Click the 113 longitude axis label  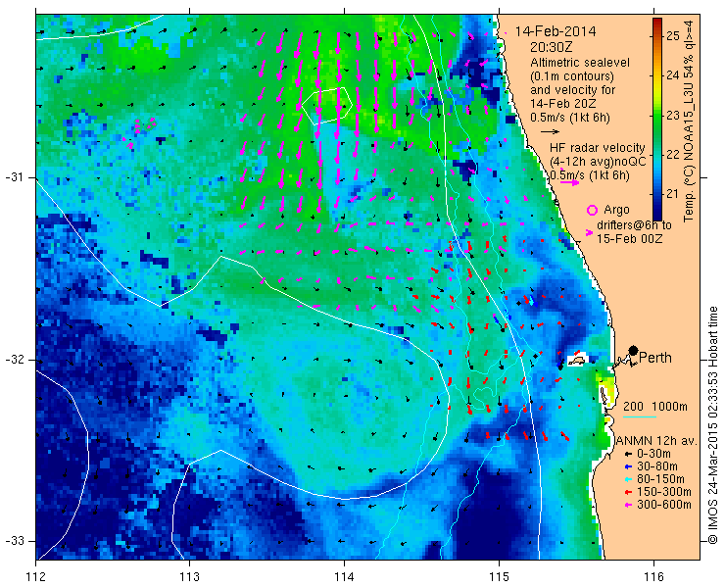[x=189, y=576]
